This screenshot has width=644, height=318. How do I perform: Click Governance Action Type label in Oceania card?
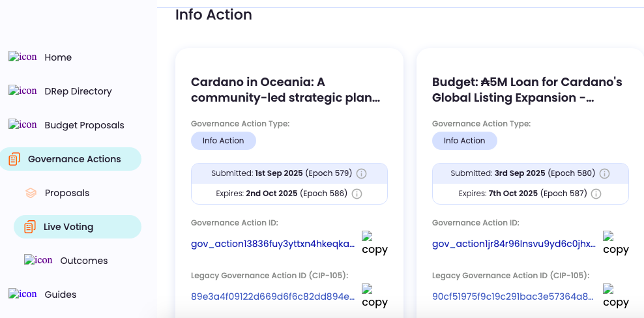(241, 124)
